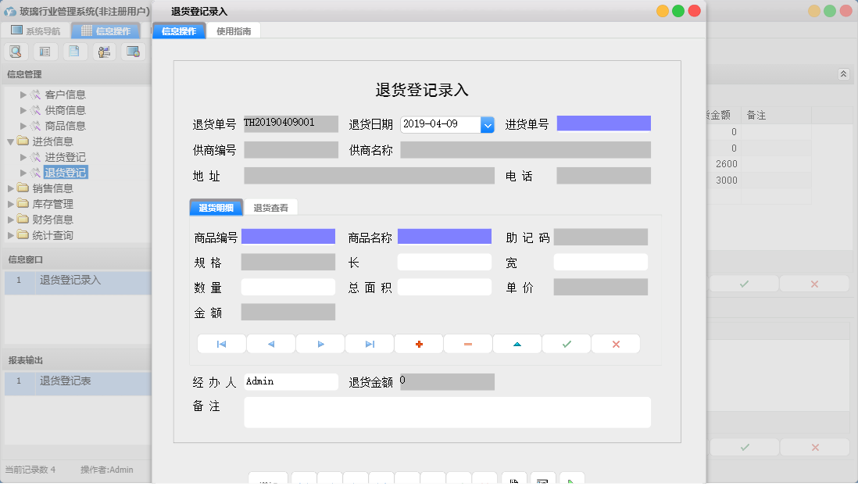Click the operator/user toolbar icon

point(103,51)
